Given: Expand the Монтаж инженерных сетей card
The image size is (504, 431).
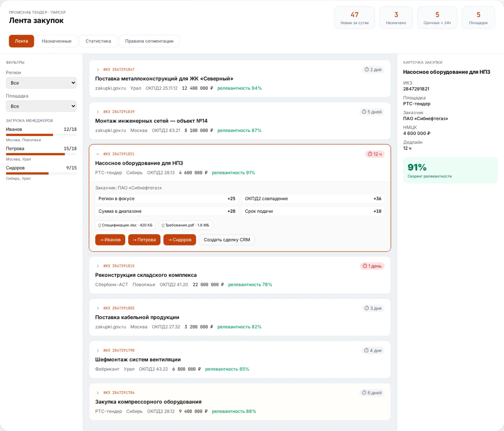Looking at the screenshot, I should [x=98, y=112].
